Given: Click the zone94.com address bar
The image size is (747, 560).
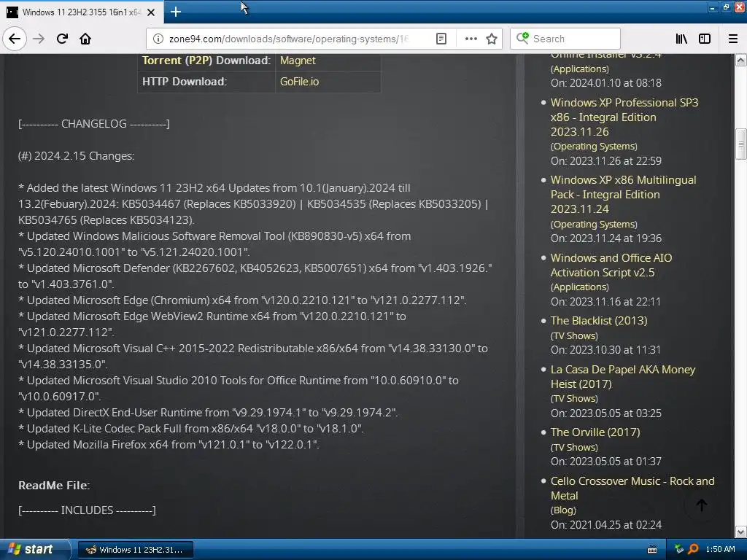Looking at the screenshot, I should (289, 39).
